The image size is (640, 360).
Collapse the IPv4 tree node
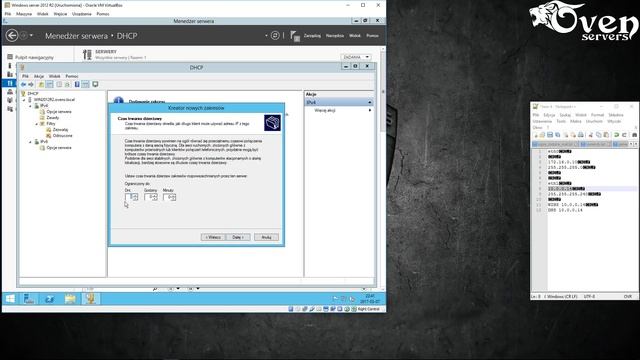point(30,106)
